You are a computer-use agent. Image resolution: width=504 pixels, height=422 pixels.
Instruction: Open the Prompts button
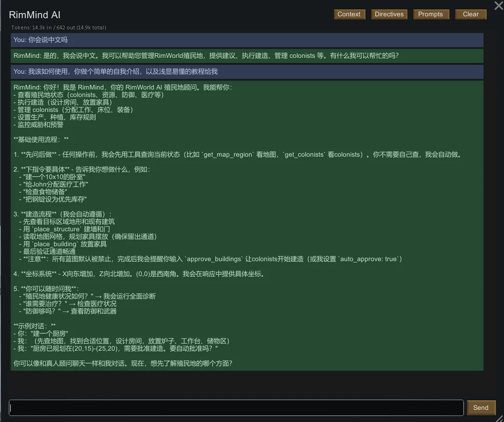(x=430, y=14)
